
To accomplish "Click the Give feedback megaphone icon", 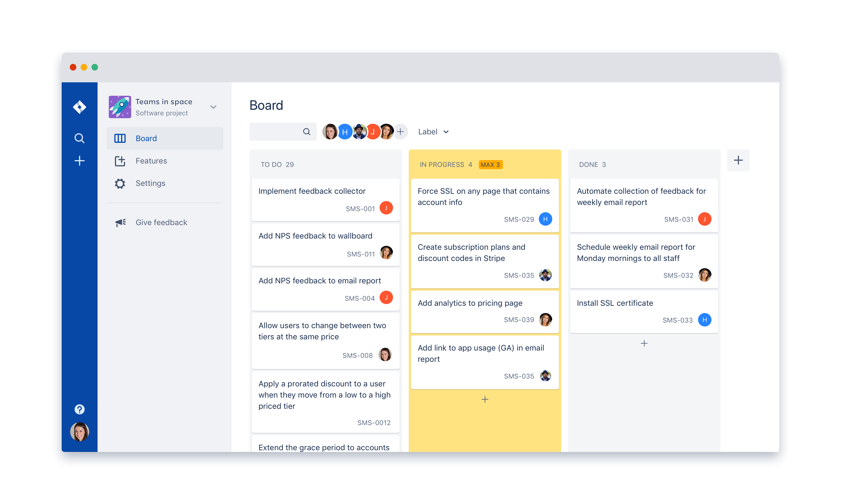I will click(x=119, y=223).
